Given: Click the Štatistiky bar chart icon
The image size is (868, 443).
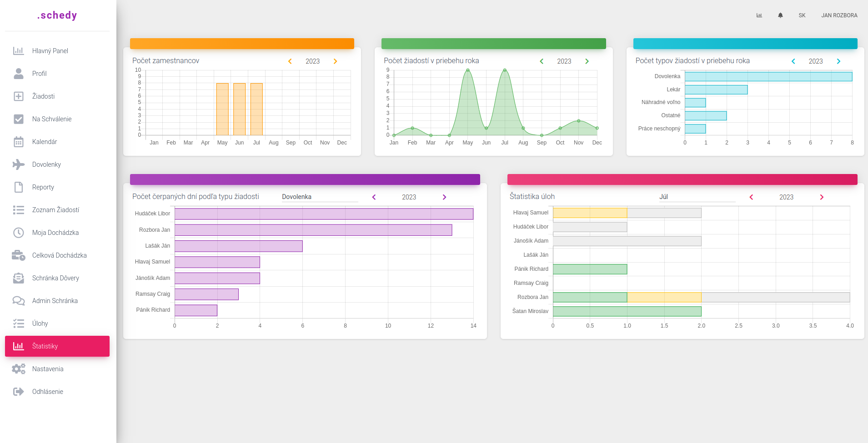Looking at the screenshot, I should pos(19,346).
